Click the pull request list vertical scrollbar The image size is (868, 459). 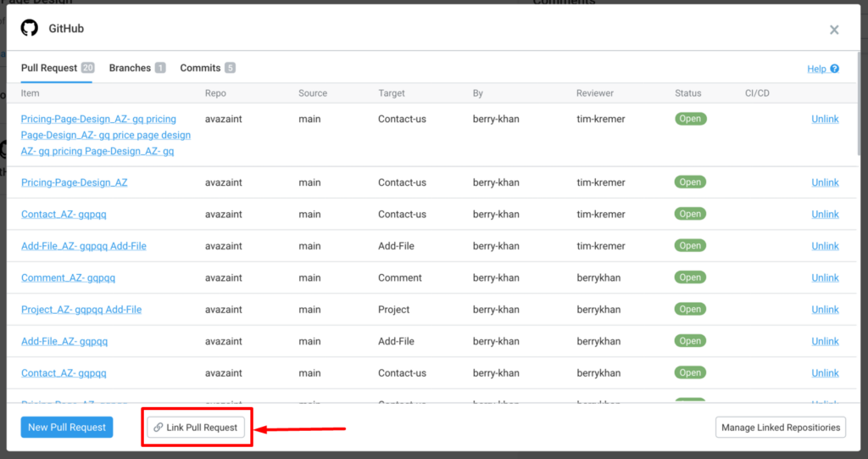858,104
